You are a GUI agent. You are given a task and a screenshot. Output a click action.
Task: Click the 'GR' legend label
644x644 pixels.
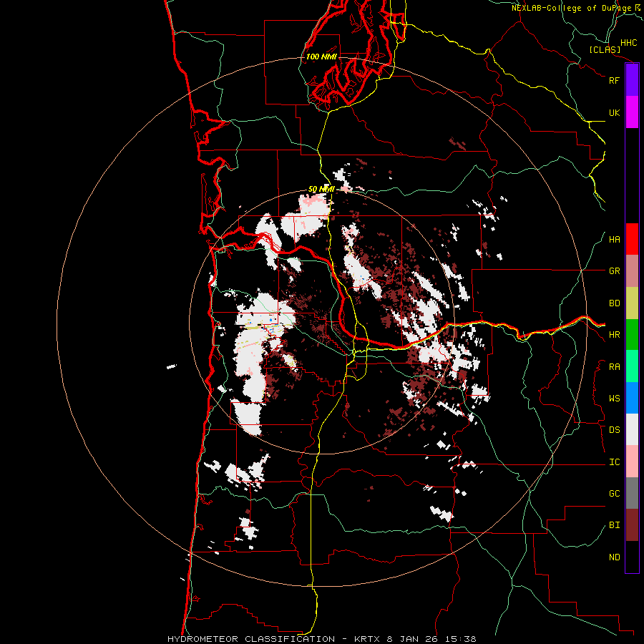point(615,271)
